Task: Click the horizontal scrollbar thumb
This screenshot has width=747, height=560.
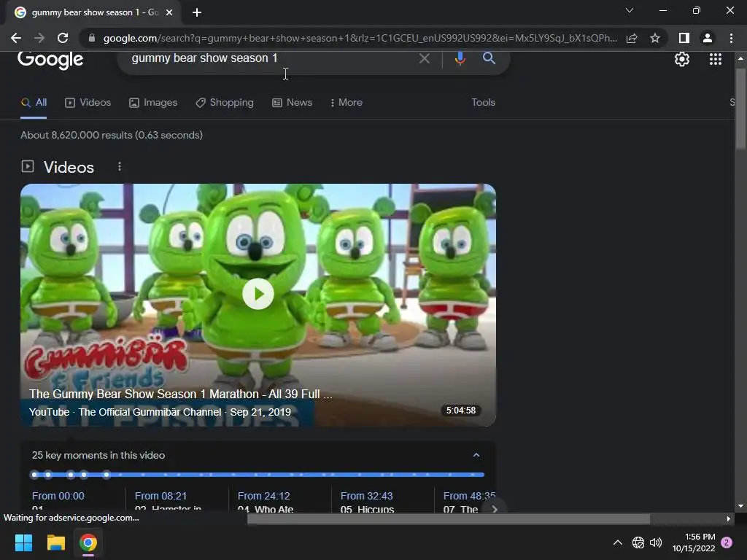Action: coord(449,518)
